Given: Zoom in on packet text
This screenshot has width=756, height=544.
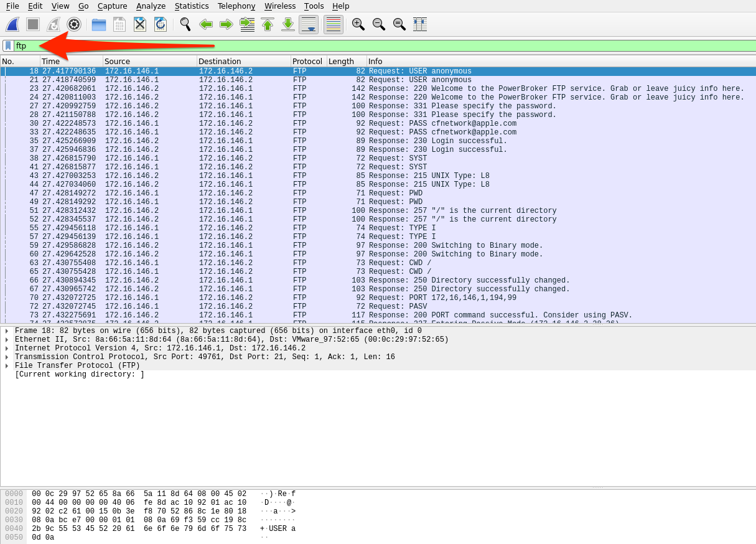Looking at the screenshot, I should [358, 24].
